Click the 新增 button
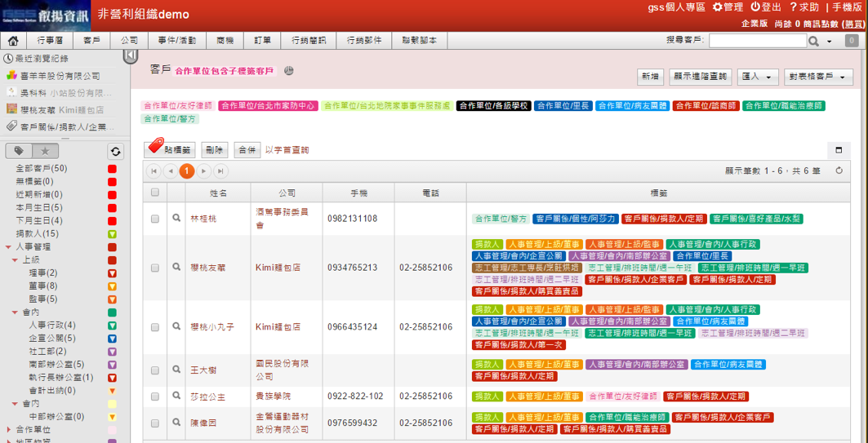 650,77
